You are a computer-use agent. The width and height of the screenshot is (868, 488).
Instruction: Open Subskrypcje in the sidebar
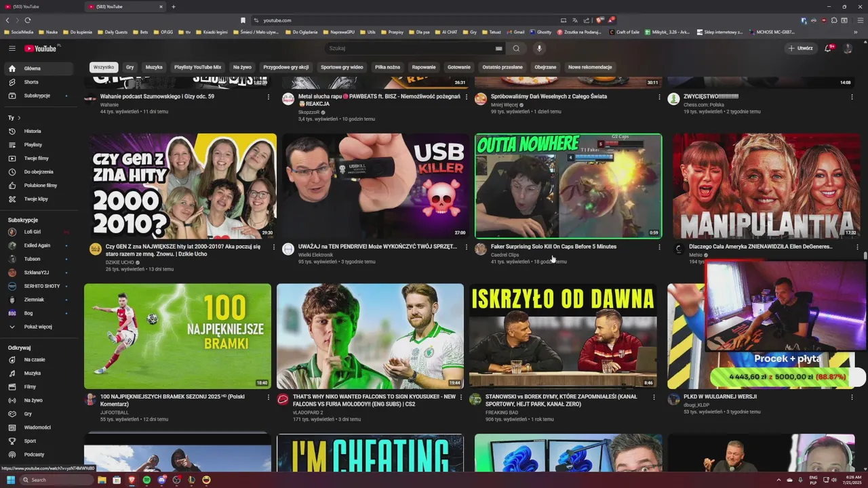[x=39, y=96]
